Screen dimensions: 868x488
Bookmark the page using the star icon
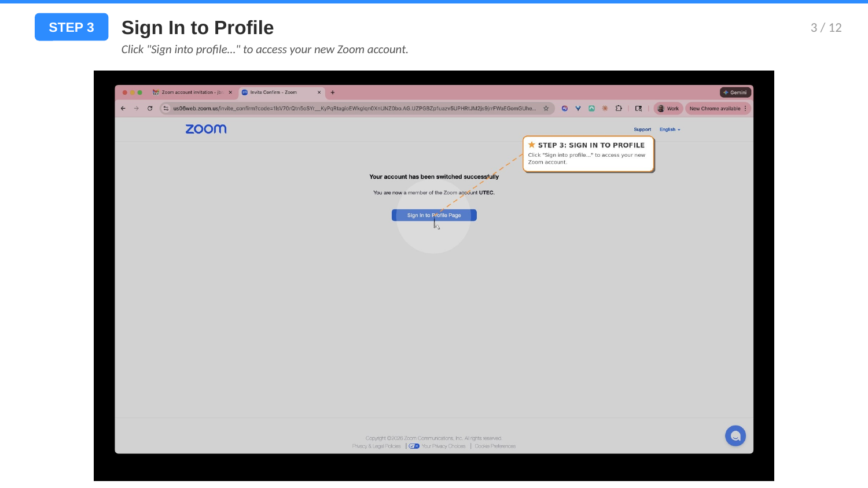click(545, 108)
